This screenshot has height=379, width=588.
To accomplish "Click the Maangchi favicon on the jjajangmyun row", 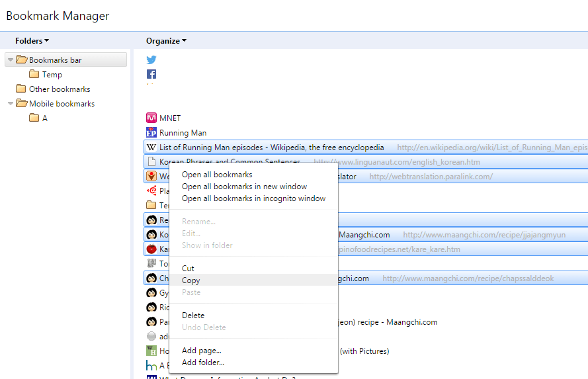I will tap(151, 235).
